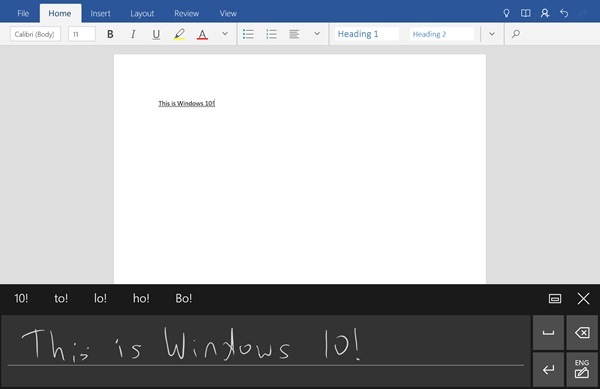This screenshot has height=389, width=600.
Task: Apply text highlight color
Action: point(179,34)
